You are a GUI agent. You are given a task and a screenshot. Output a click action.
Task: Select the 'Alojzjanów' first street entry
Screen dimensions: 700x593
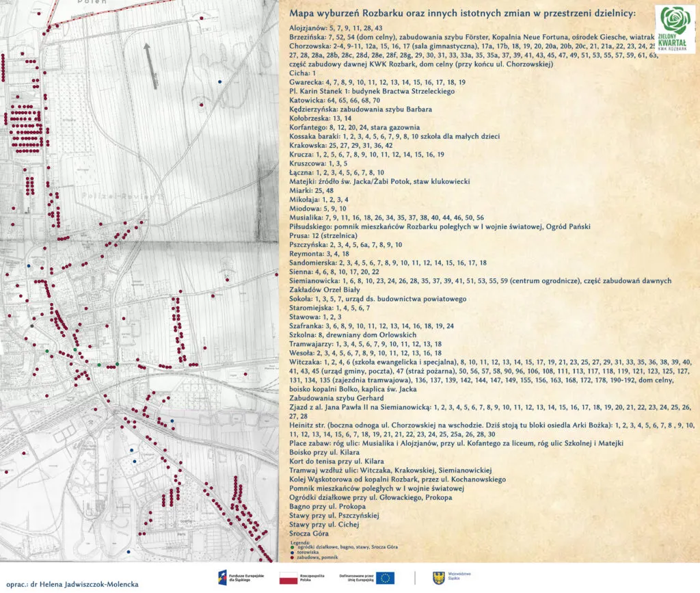[x=308, y=27]
